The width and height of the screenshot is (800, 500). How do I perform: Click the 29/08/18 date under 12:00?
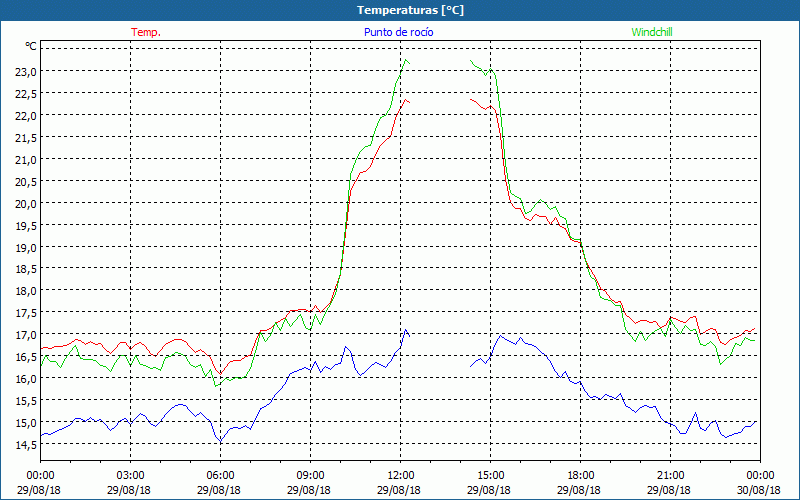tap(399, 490)
